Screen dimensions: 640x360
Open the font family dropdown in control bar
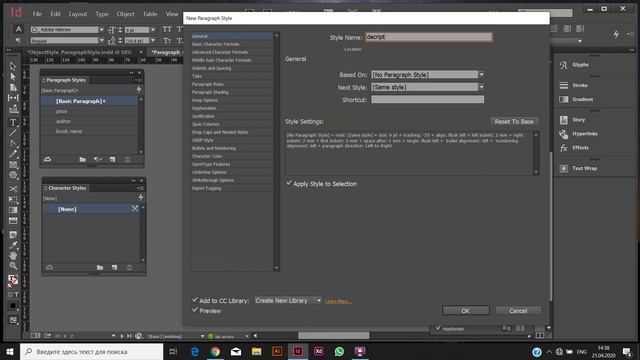click(101, 29)
